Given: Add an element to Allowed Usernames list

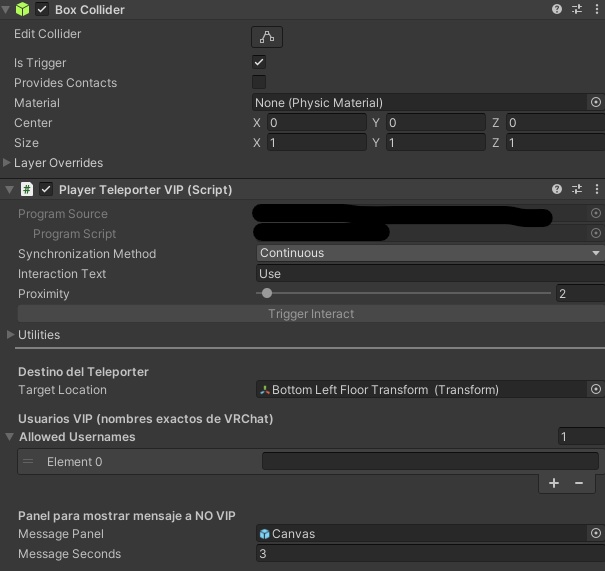Looking at the screenshot, I should [554, 483].
